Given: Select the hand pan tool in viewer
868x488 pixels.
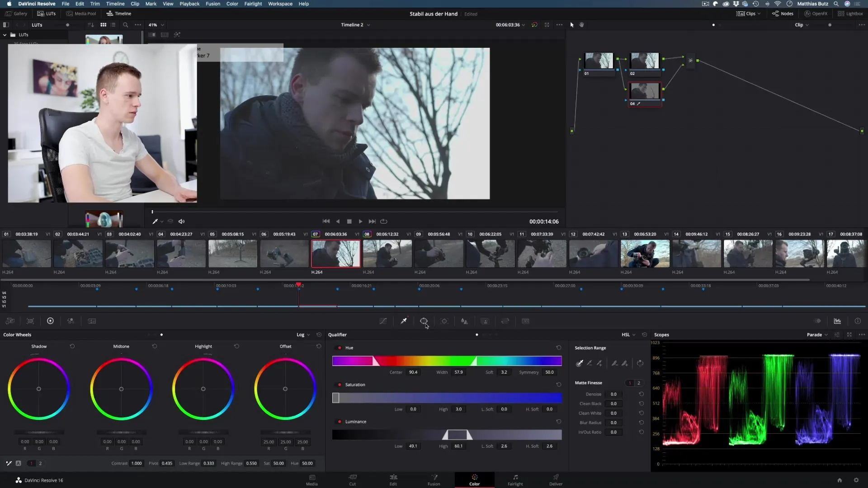Looking at the screenshot, I should tap(582, 25).
